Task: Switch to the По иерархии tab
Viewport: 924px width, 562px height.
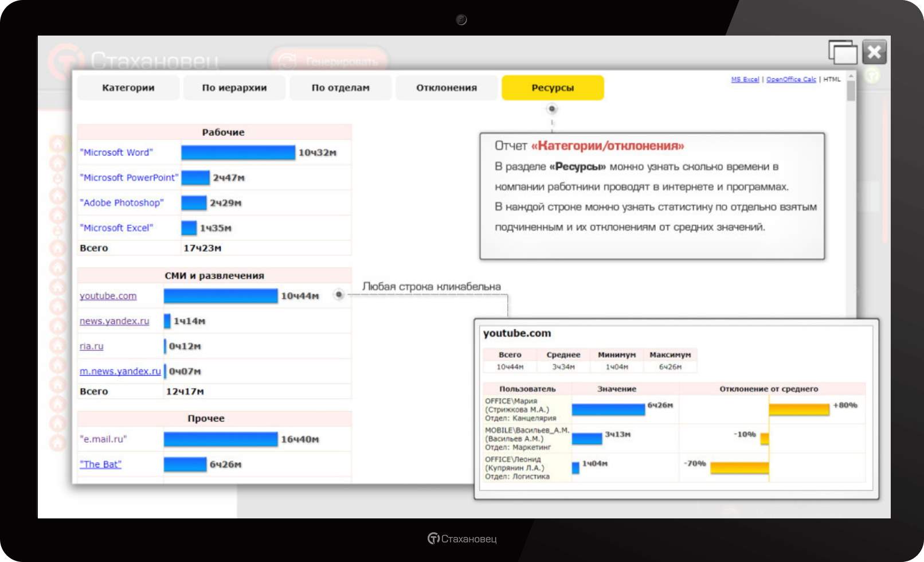Action: click(234, 88)
